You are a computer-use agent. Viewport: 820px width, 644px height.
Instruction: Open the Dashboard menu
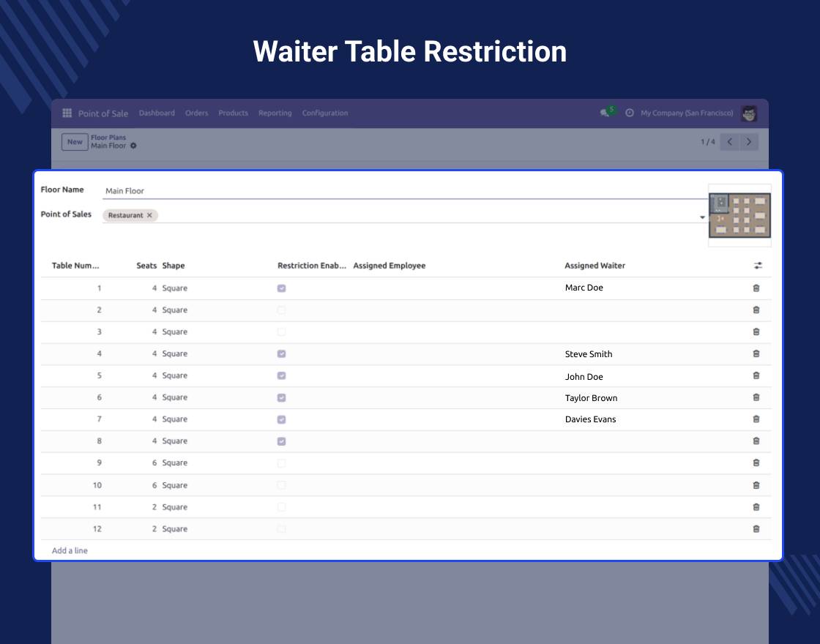click(x=157, y=113)
